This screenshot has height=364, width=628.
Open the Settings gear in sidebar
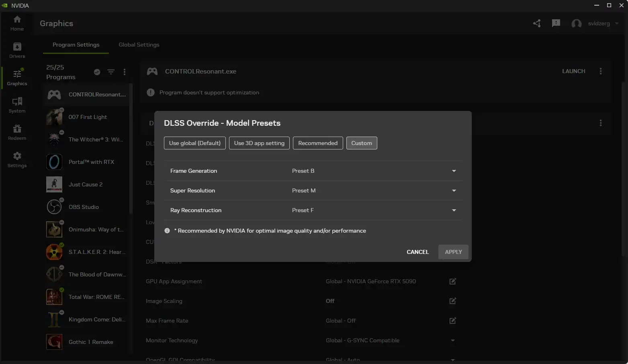17,160
